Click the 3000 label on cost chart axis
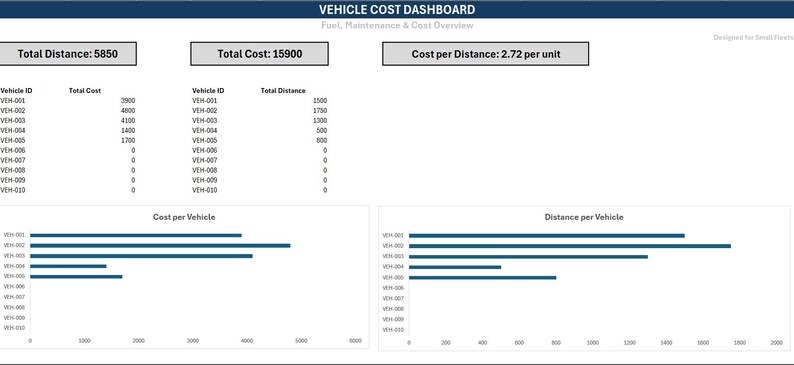 pos(193,341)
